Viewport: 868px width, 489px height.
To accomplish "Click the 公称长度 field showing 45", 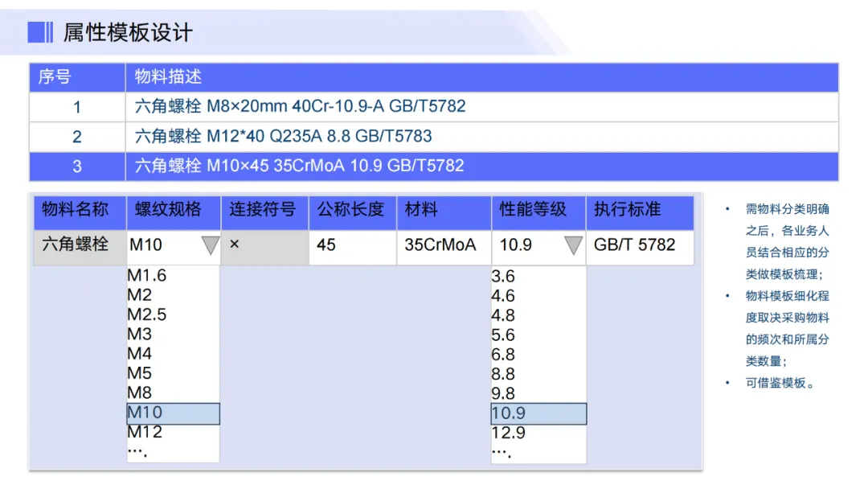I will coord(352,245).
